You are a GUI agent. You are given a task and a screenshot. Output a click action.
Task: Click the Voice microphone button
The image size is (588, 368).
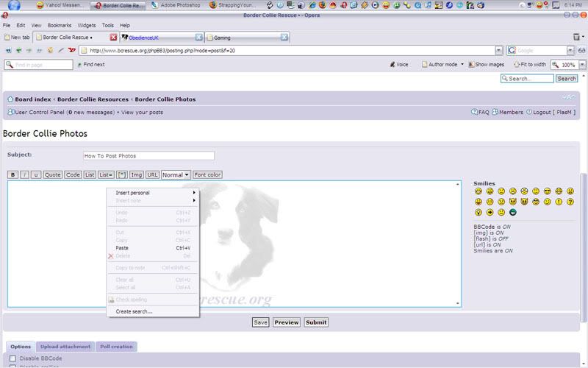399,65
